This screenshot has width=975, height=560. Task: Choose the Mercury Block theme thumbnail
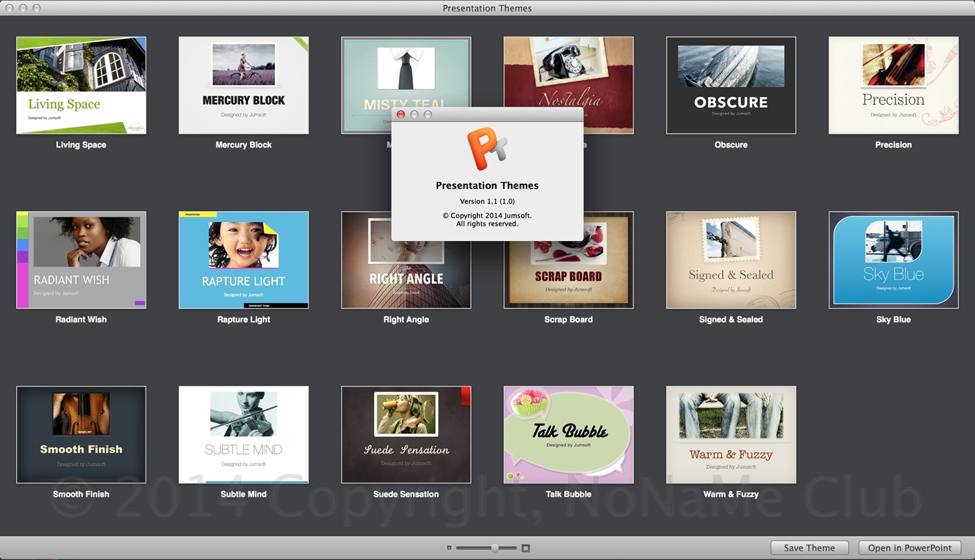coord(243,85)
